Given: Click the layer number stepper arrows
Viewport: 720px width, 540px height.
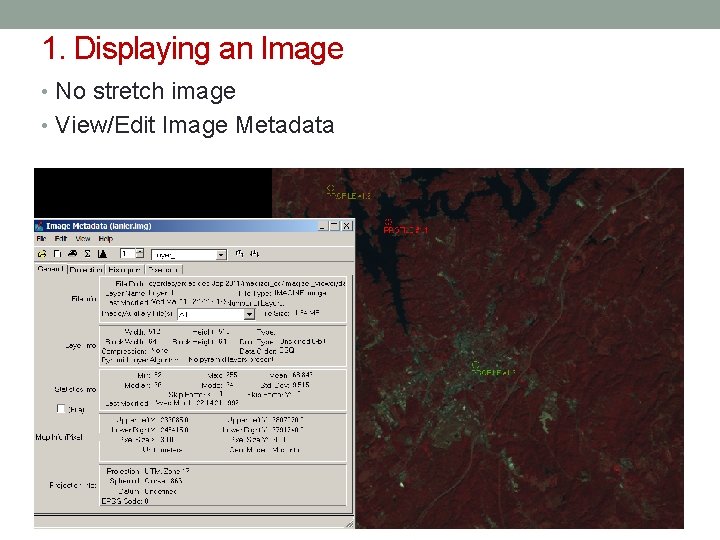Looking at the screenshot, I should coord(140,253).
